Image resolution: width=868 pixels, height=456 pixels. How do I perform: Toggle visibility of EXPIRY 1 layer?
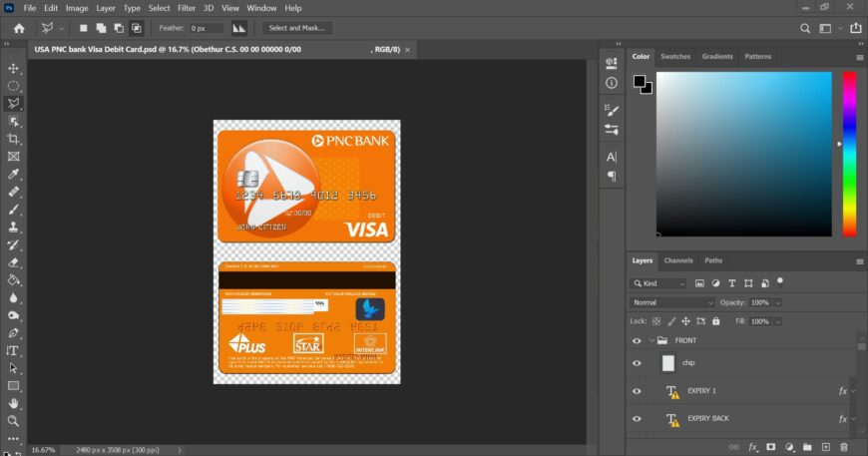637,391
